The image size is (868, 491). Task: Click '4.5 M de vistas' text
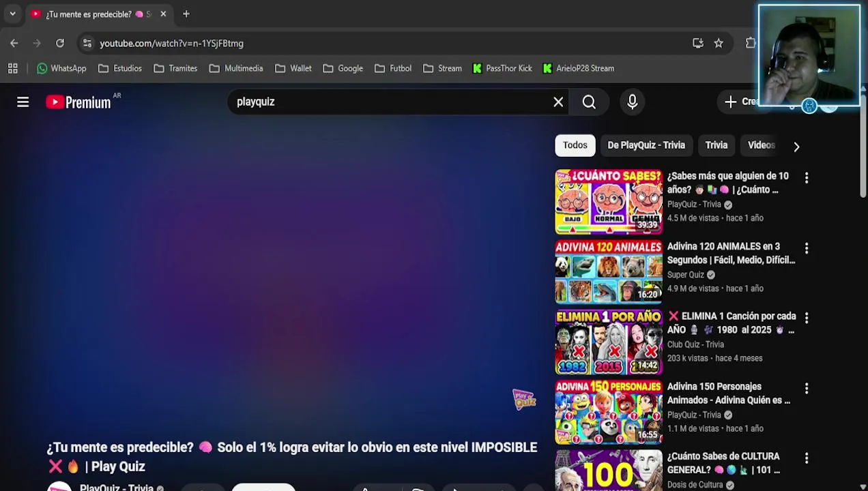693,218
